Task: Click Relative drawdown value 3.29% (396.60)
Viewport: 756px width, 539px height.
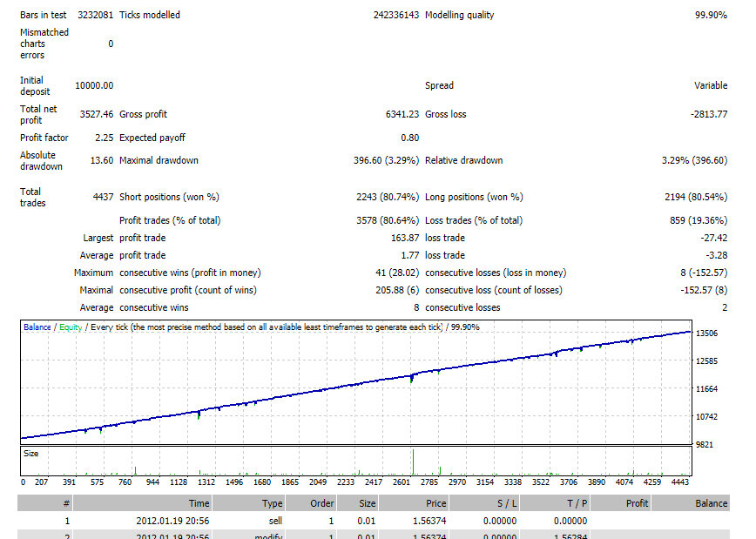Action: 694,160
